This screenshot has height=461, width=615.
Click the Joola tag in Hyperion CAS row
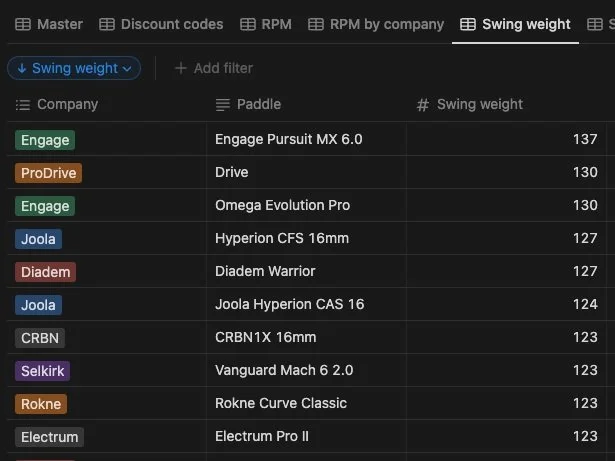click(38, 305)
